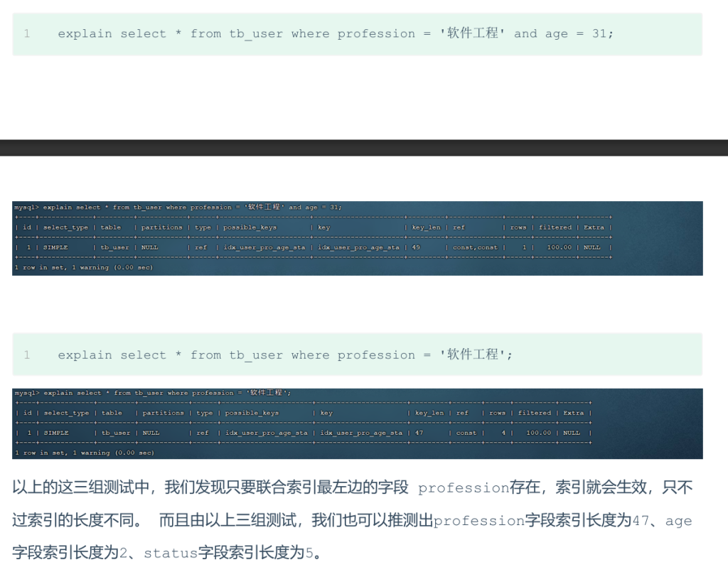Viewport: 728px width, 572px height.
Task: Click the rows value 4 in second terminal output
Action: point(503,433)
